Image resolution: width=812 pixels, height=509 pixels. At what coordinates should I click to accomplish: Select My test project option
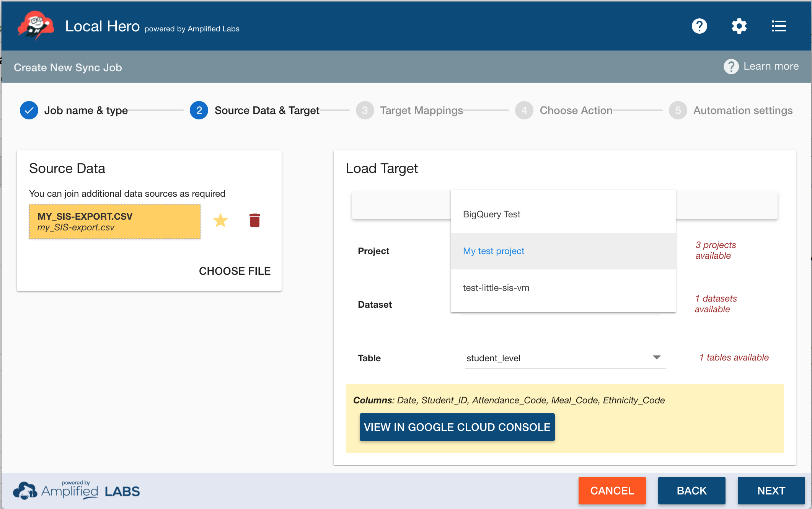click(494, 251)
